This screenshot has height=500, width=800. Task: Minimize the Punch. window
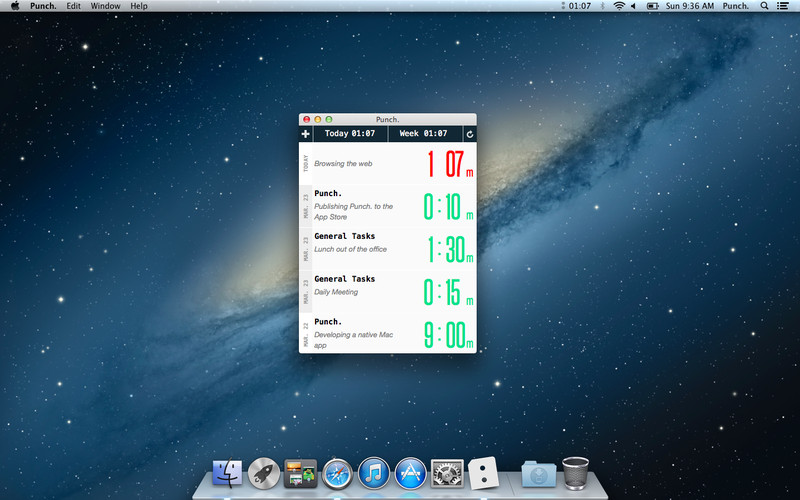[x=318, y=119]
